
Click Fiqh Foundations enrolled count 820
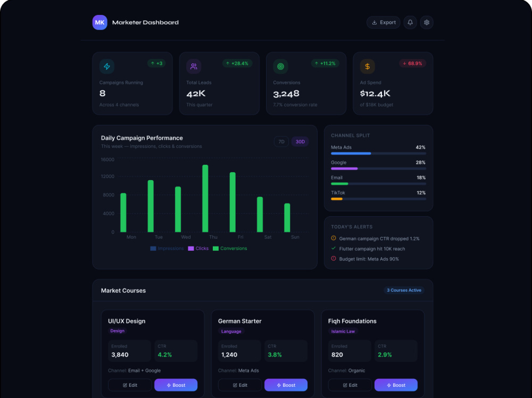[337, 354]
